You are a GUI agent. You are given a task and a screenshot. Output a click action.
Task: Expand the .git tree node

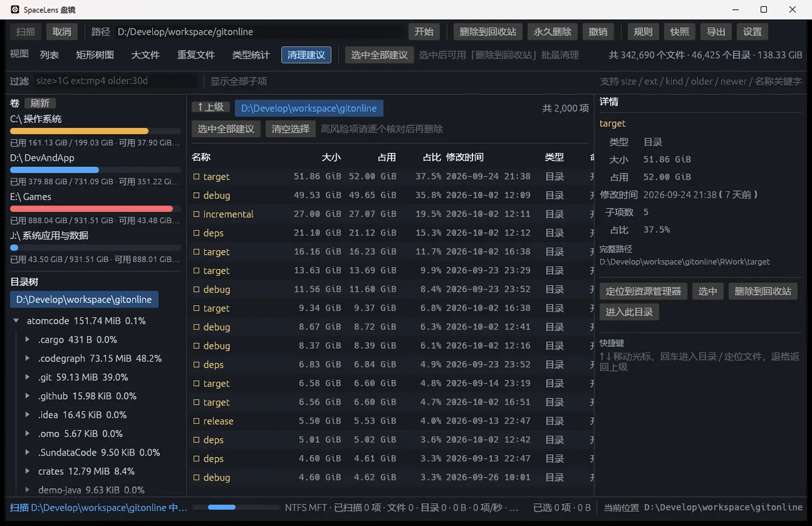point(27,378)
